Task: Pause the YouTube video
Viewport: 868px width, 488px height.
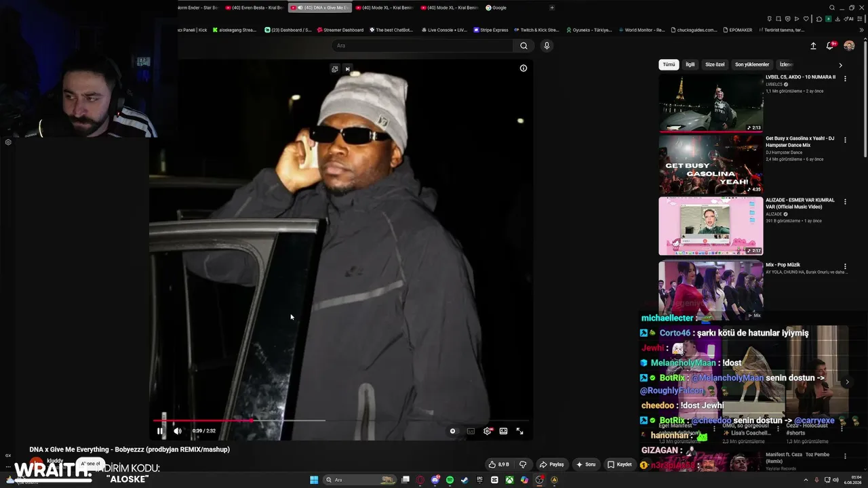Action: (x=160, y=431)
